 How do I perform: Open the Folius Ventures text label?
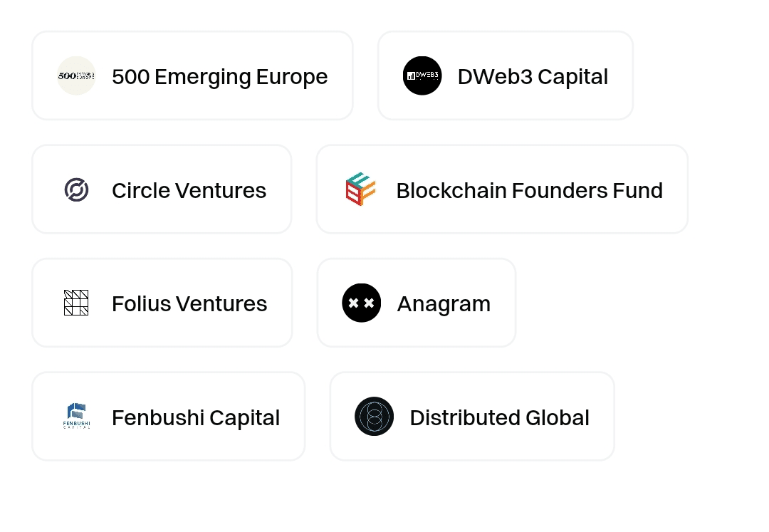click(x=190, y=304)
